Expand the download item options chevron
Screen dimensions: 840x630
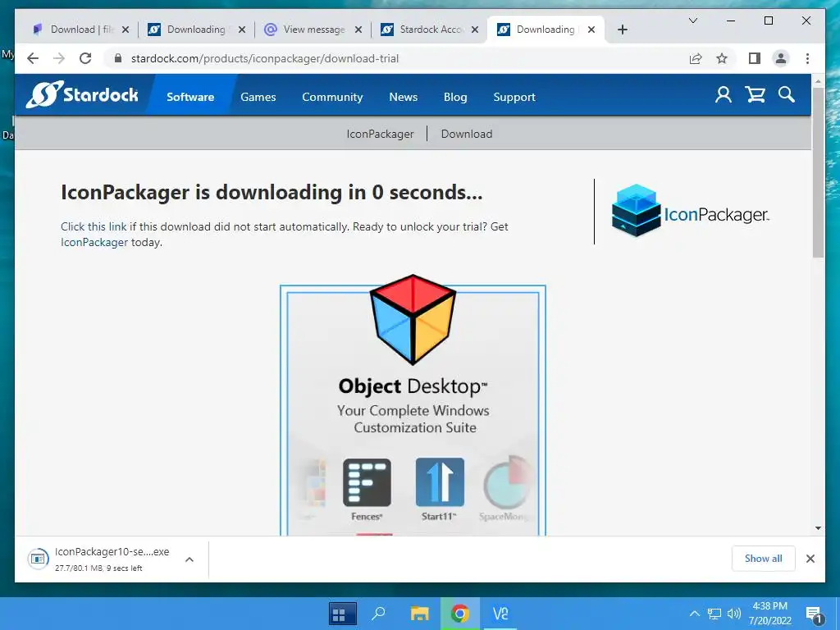(189, 559)
